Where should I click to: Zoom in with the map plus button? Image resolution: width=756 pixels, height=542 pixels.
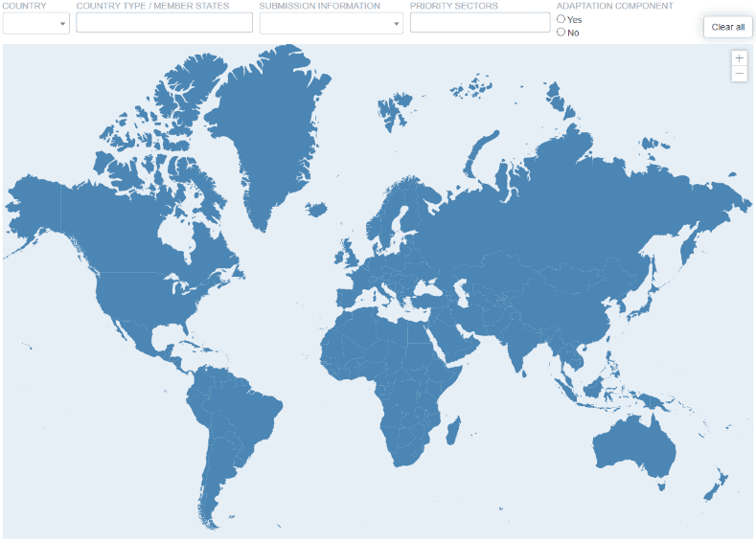pyautogui.click(x=739, y=58)
